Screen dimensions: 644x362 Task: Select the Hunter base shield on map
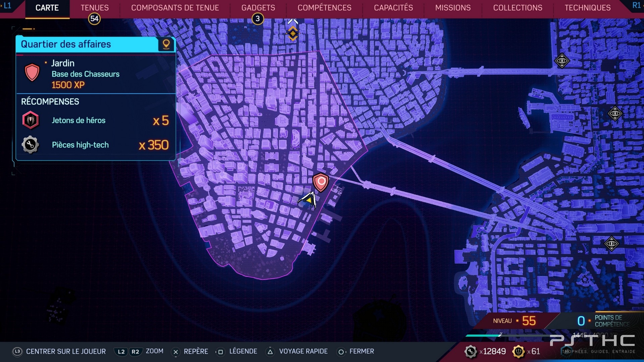click(x=321, y=182)
